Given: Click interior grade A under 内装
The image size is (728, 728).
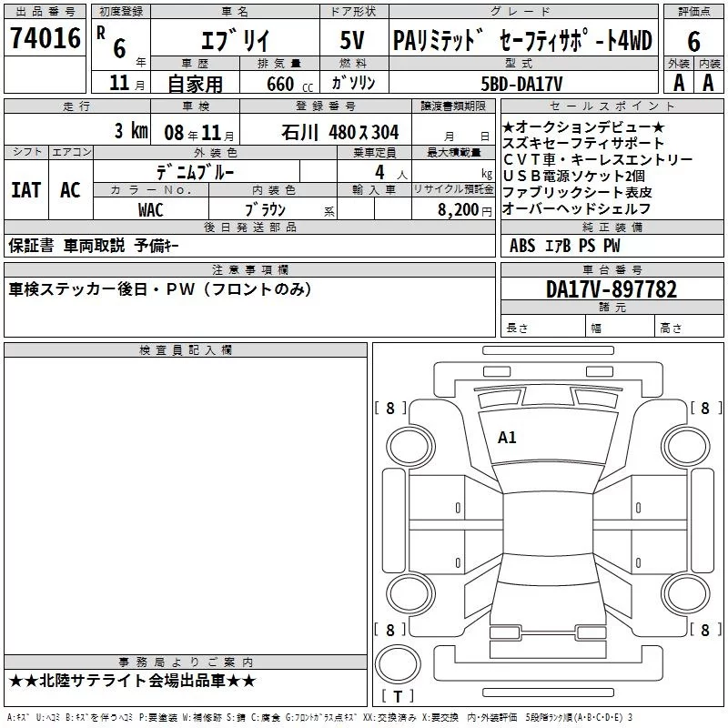Looking at the screenshot, I should pyautogui.click(x=708, y=83).
